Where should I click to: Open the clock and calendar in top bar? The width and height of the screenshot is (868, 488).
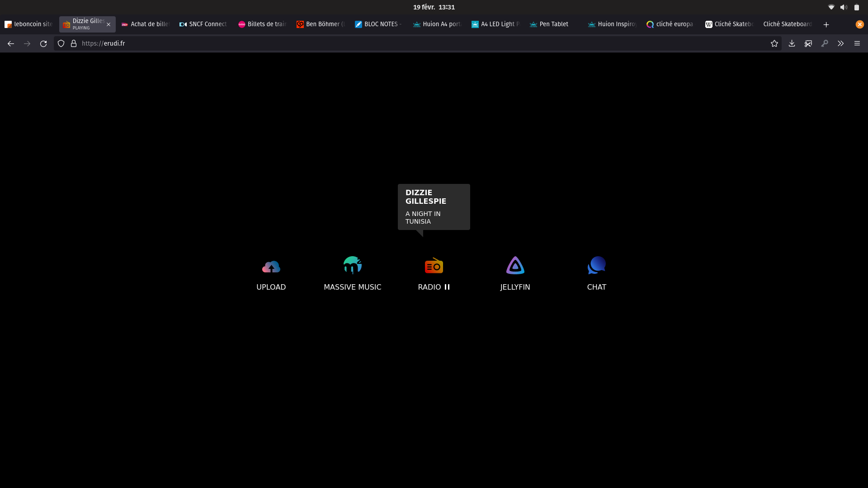434,7
